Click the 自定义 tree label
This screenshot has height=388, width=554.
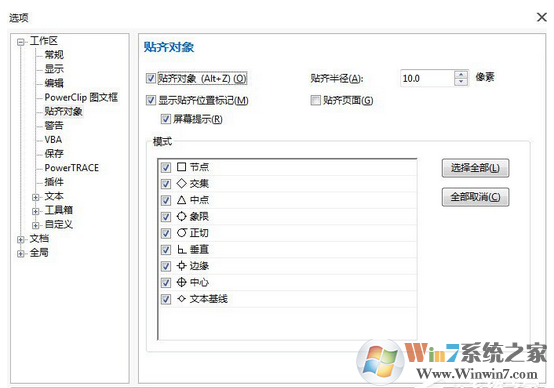pyautogui.click(x=59, y=224)
